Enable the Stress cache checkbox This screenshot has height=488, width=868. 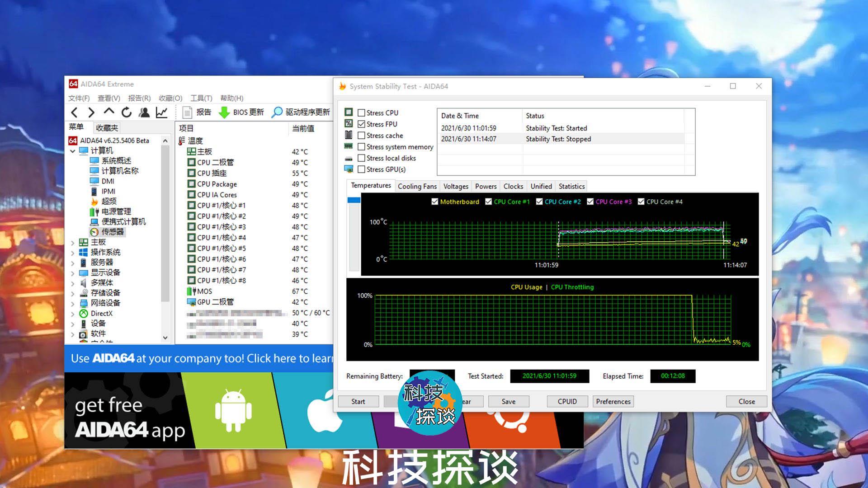(361, 136)
